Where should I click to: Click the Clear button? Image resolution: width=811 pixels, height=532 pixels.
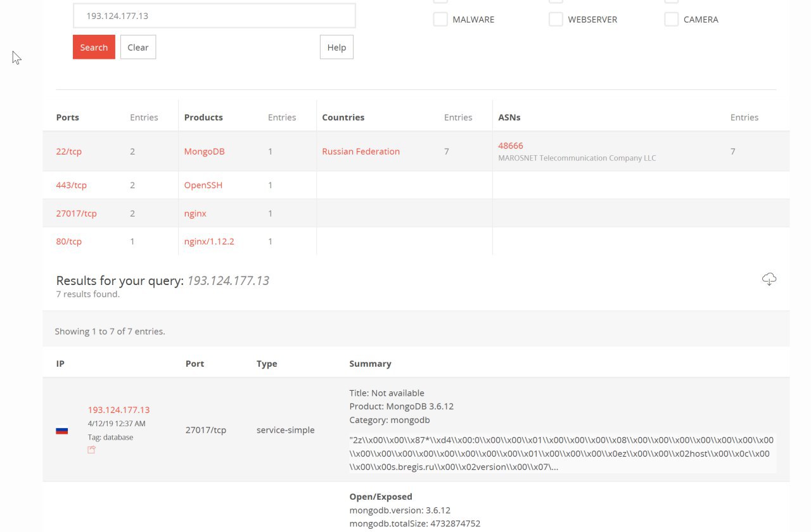pyautogui.click(x=138, y=47)
